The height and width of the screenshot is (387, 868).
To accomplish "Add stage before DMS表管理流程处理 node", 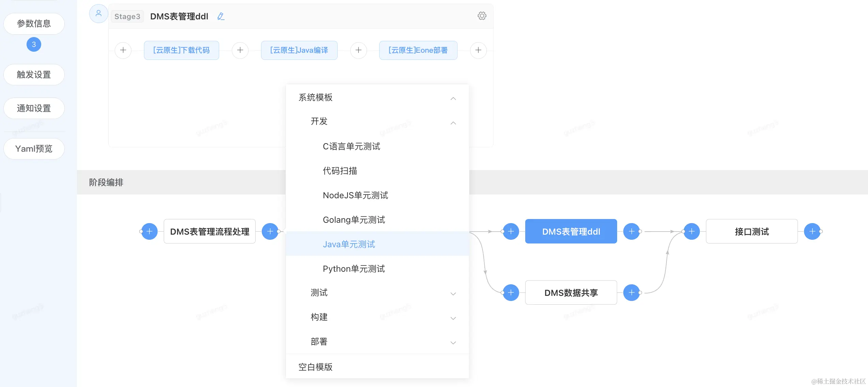I will point(149,232).
